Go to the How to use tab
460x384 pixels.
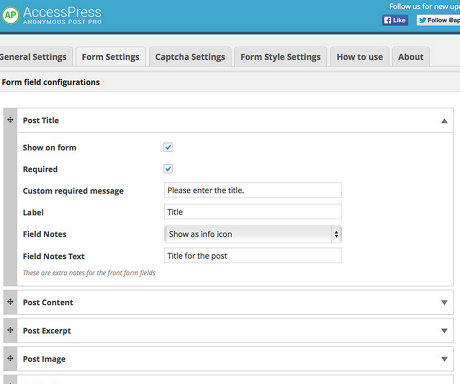(x=360, y=57)
